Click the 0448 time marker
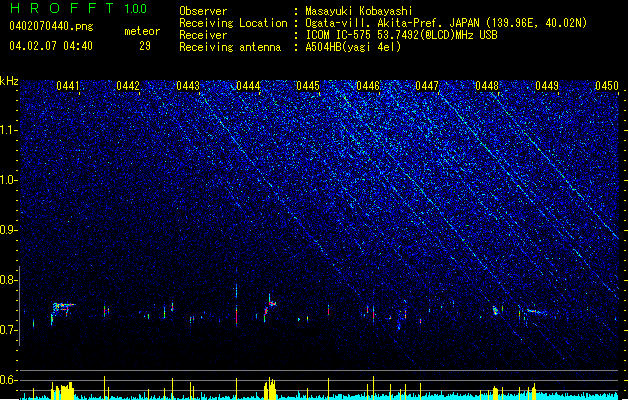 coord(487,86)
